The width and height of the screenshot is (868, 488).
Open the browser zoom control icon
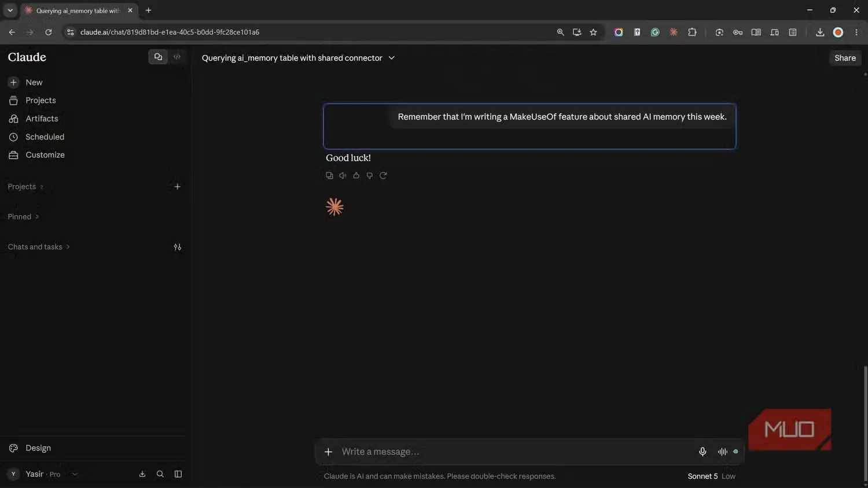tap(560, 32)
